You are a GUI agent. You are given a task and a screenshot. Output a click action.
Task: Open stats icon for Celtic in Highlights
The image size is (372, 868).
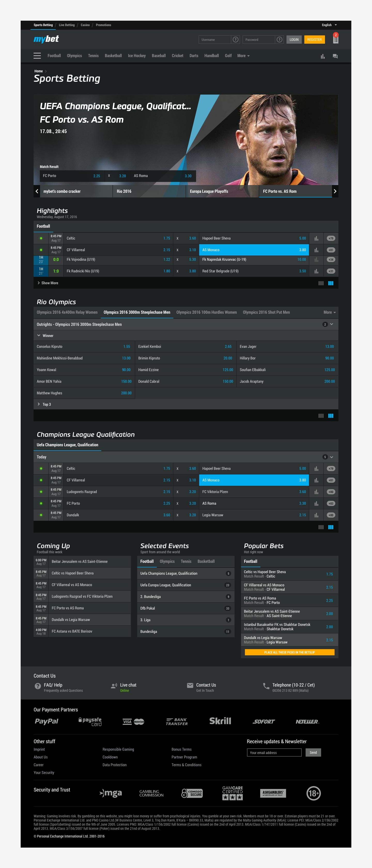[x=316, y=238]
